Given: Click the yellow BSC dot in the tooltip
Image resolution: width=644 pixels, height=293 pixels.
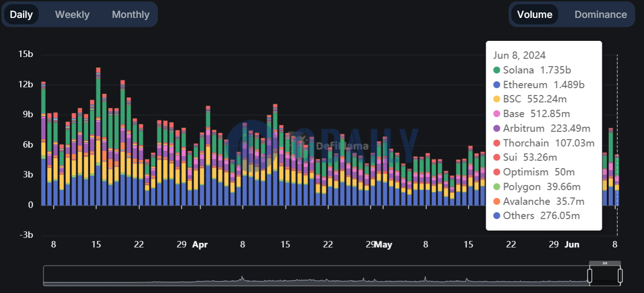Looking at the screenshot, I should 497,99.
